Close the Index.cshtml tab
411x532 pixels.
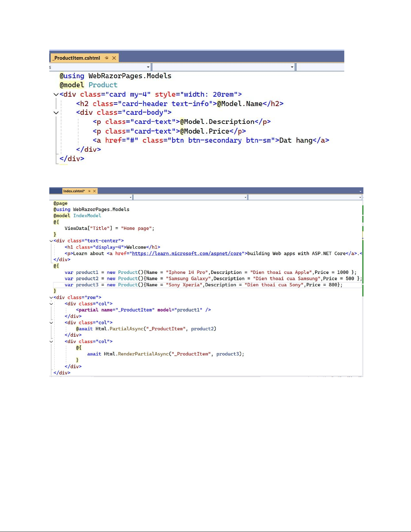pyautogui.click(x=95, y=191)
